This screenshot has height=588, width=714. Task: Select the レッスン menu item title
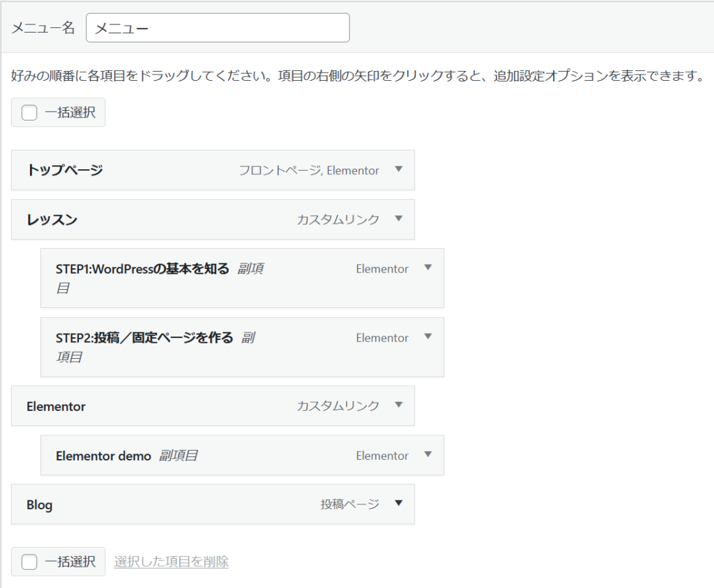point(52,219)
